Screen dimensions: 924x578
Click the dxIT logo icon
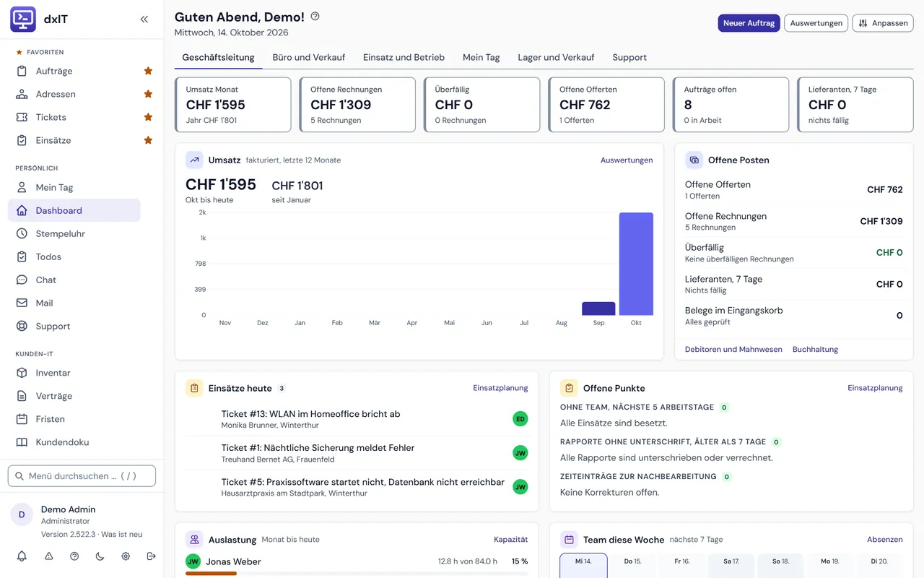point(23,20)
